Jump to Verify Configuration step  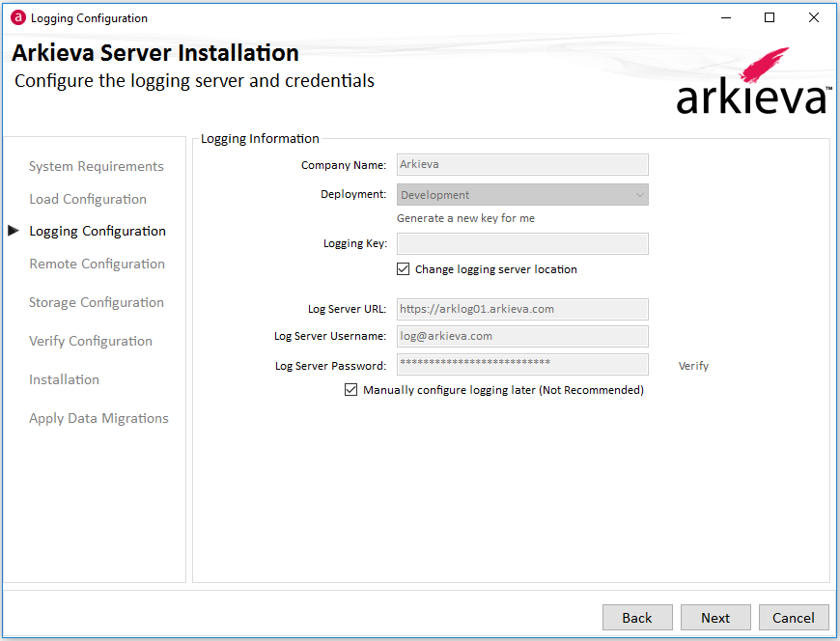[91, 341]
